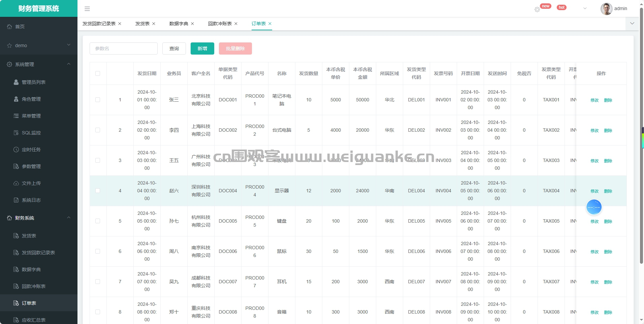
Task: Open 回款冲账表 sidebar icon
Action: [16, 286]
